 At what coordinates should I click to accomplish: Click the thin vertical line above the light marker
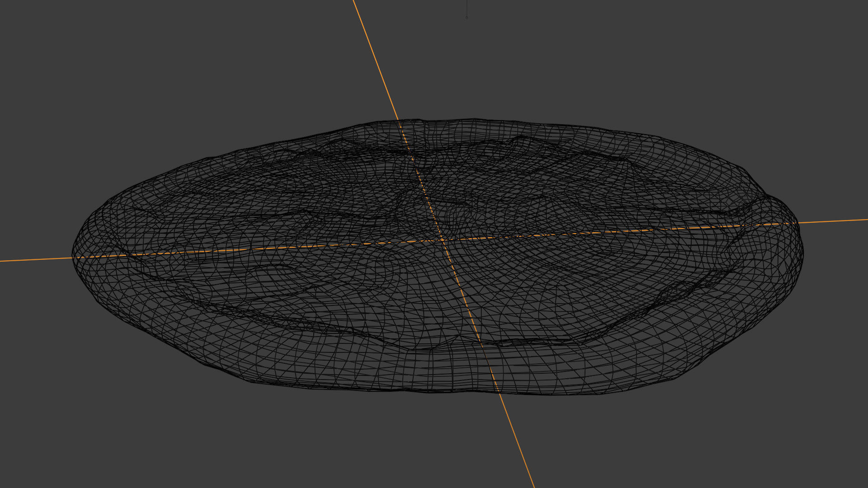tap(467, 7)
